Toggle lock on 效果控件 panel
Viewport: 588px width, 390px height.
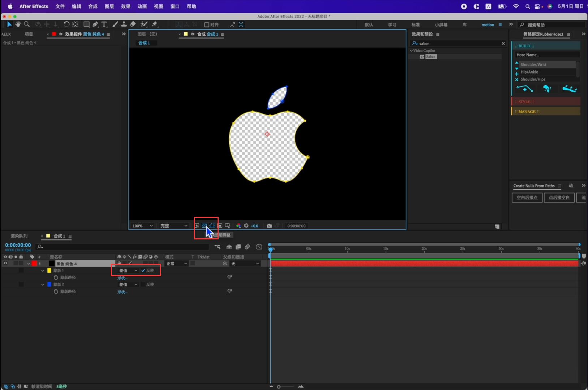[61, 34]
